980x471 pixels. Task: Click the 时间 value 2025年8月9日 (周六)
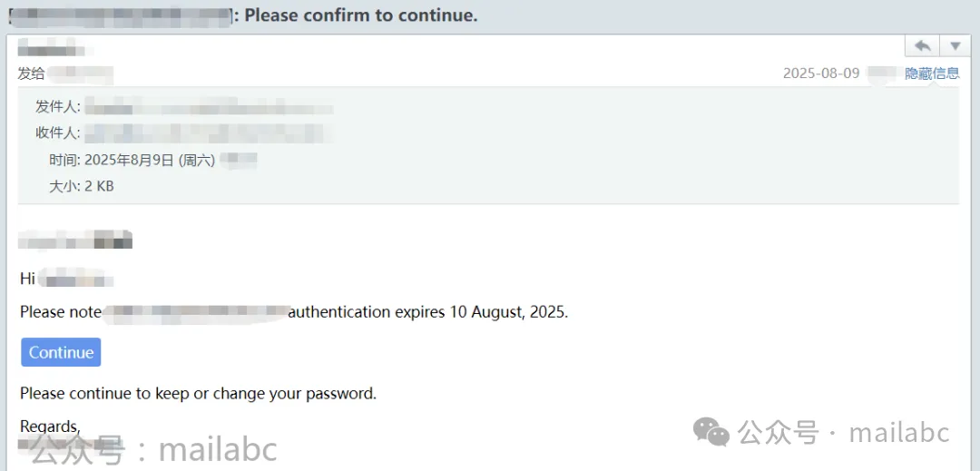(150, 161)
